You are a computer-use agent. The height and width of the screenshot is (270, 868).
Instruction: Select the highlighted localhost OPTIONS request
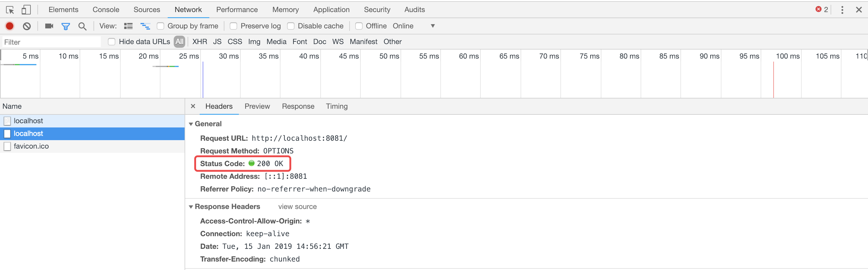(x=92, y=134)
